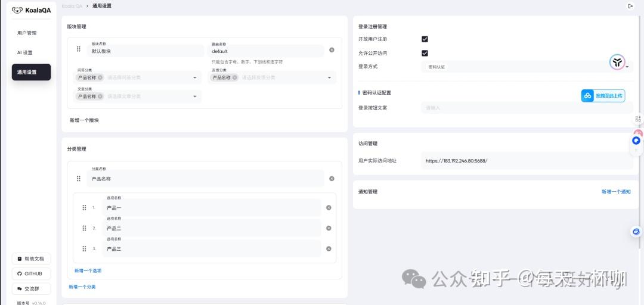Uncheck 开放用户注册 checkbox
The height and width of the screenshot is (305, 644).
click(x=425, y=39)
